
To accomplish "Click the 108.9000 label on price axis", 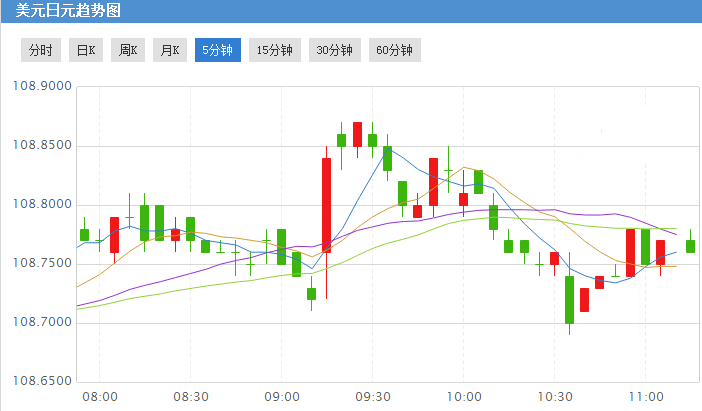I will point(40,87).
